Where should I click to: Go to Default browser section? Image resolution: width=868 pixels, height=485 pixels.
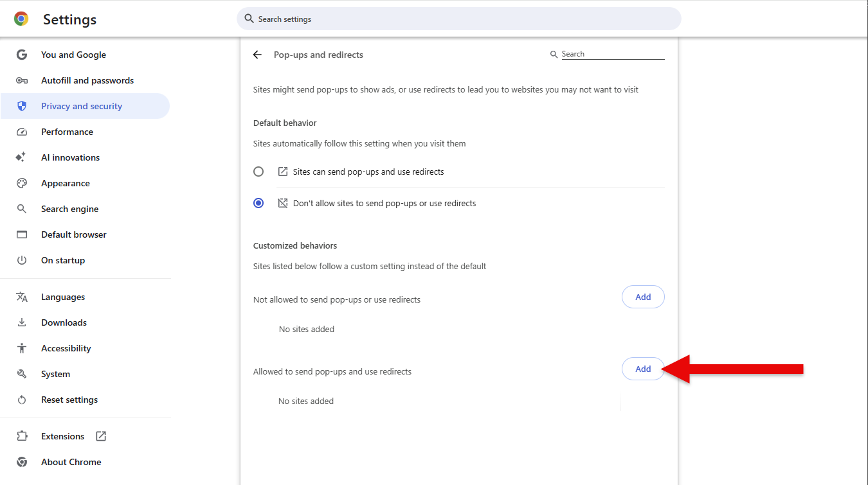[x=74, y=234]
